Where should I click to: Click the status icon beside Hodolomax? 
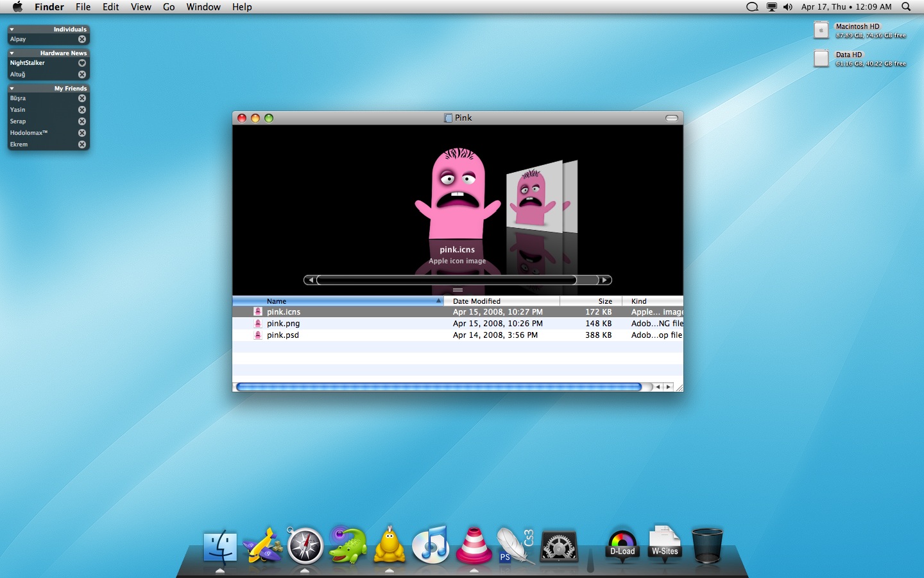[x=82, y=133]
